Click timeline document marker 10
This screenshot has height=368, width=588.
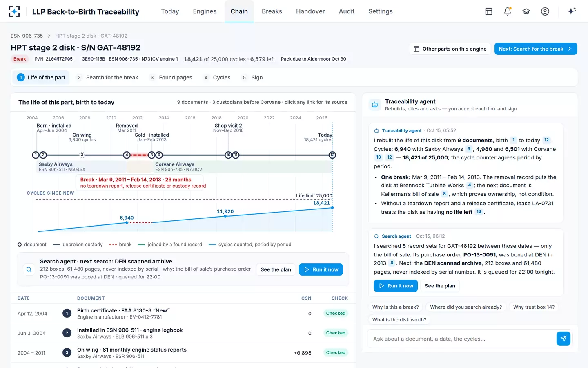click(228, 155)
